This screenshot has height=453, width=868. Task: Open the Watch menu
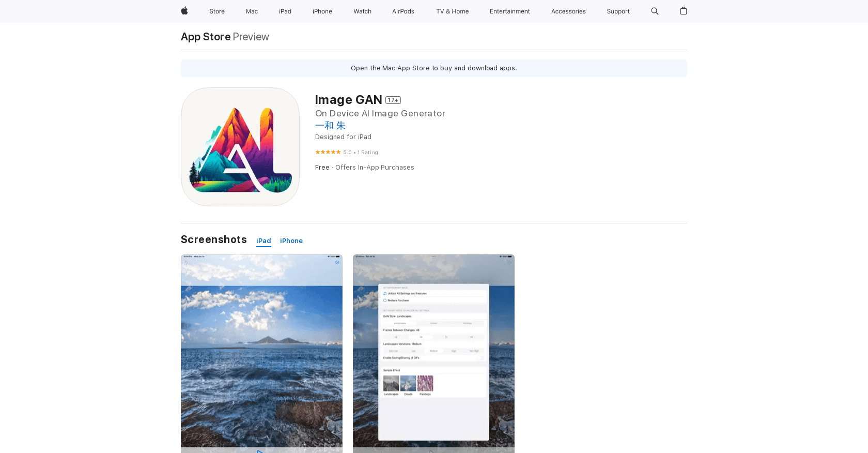coord(362,11)
